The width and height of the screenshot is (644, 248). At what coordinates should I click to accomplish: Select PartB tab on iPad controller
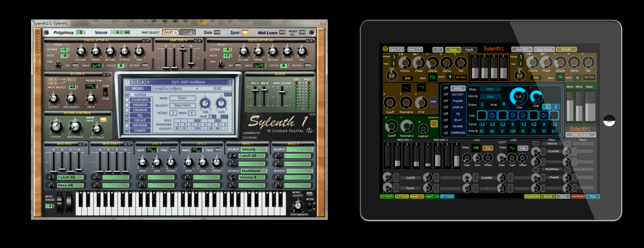pyautogui.click(x=469, y=50)
